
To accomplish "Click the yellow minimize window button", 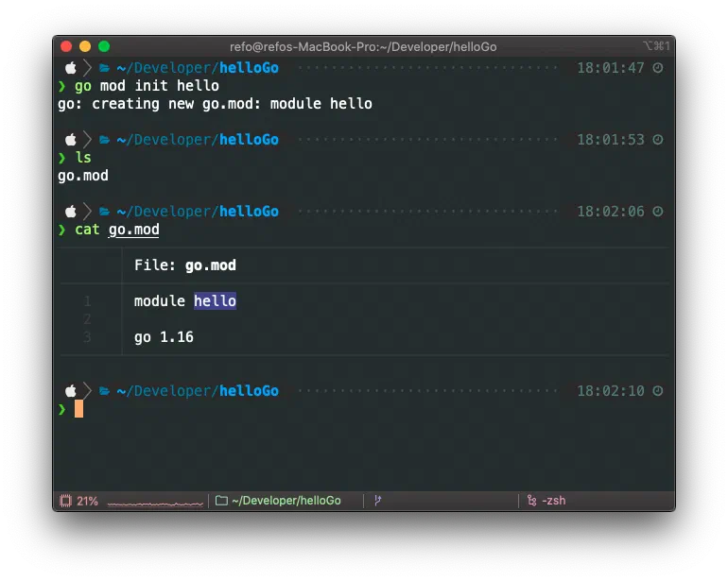I will click(85, 46).
